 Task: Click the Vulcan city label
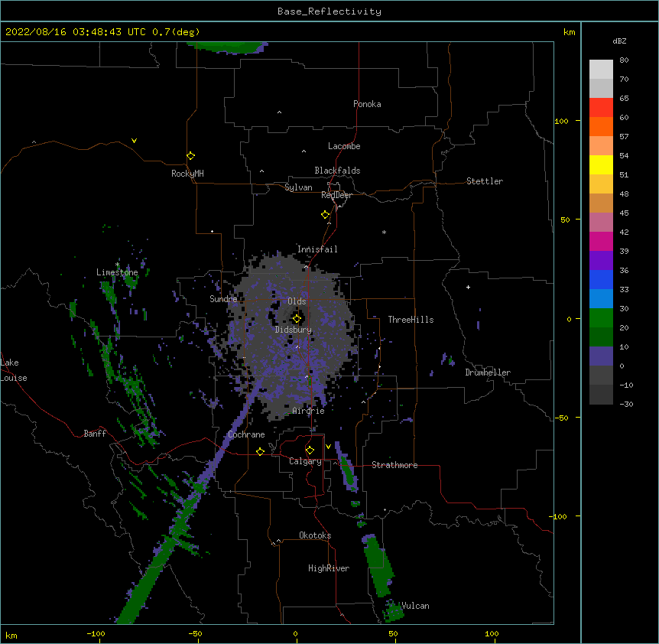tap(415, 606)
